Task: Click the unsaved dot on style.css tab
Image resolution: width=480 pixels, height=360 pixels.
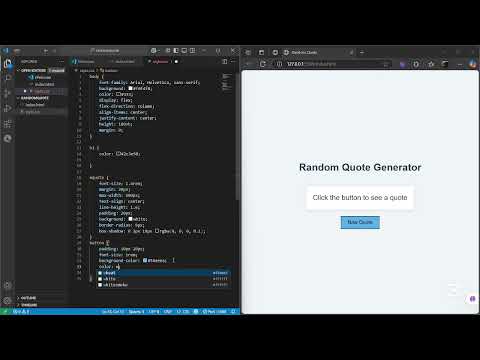Action: point(176,61)
